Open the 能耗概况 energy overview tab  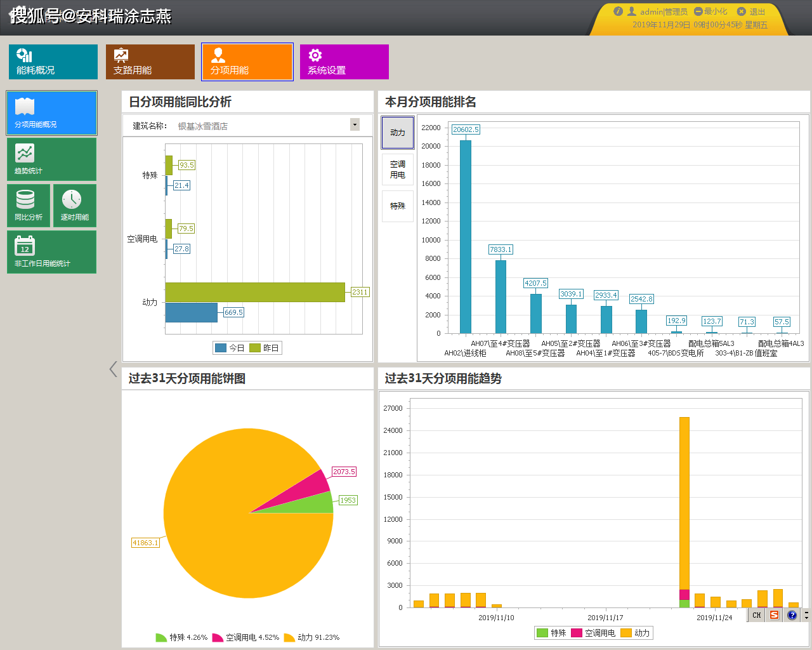[x=53, y=62]
